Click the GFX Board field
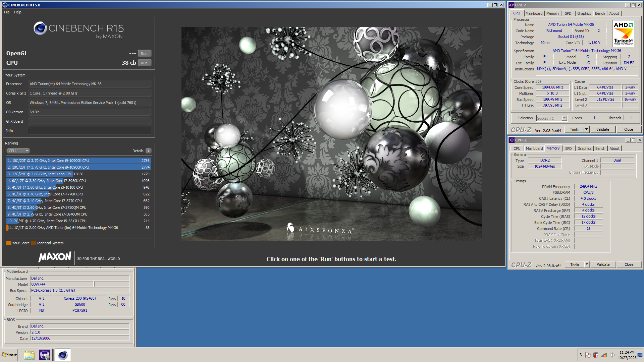Screen dimensions: 644x362 coord(90,121)
